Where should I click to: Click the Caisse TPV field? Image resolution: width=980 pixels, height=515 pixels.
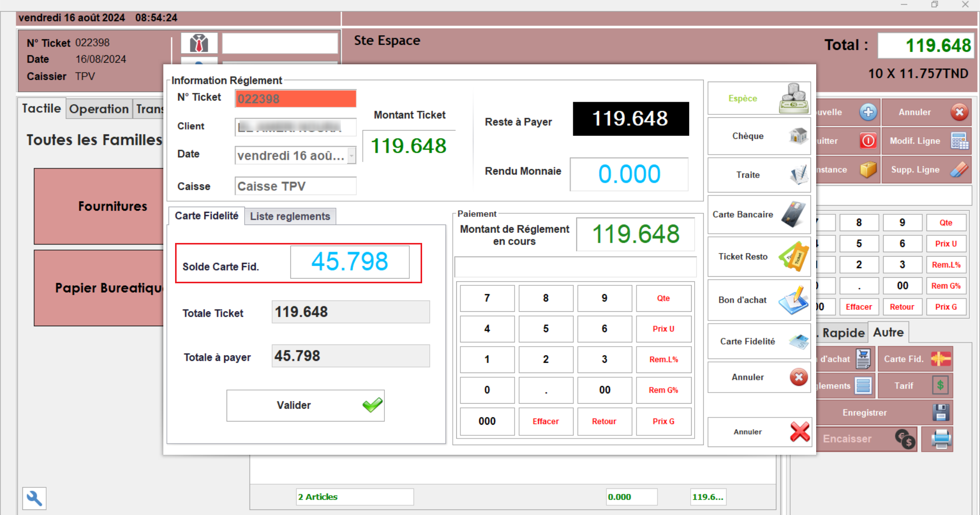pyautogui.click(x=296, y=186)
